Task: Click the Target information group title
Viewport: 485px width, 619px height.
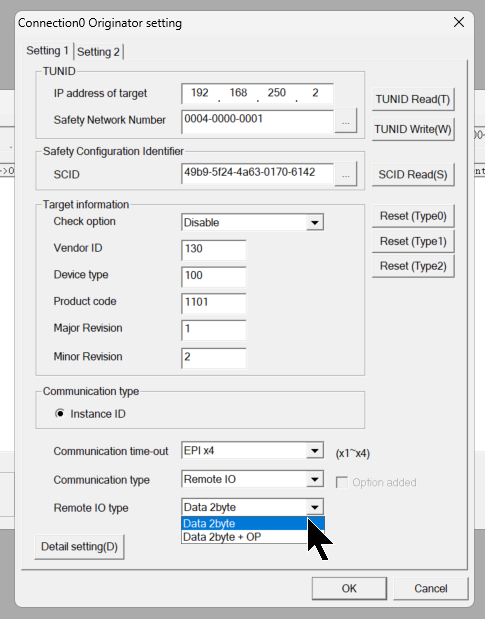Action: 86,204
